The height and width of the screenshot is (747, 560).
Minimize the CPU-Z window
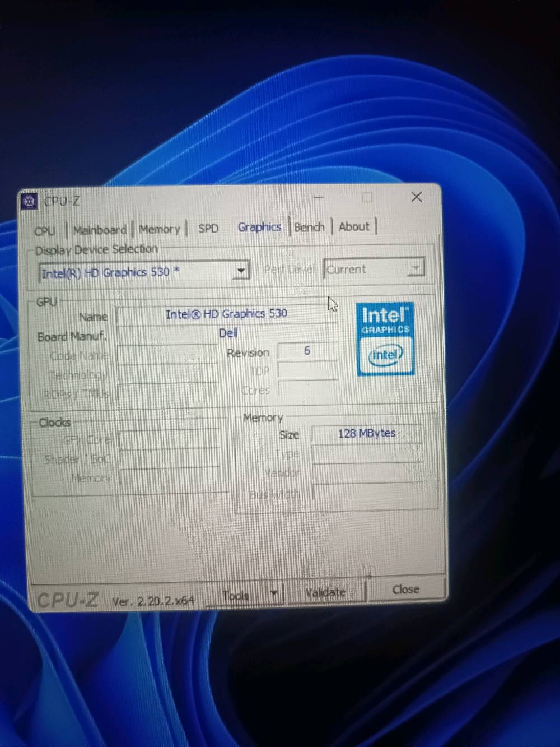pyautogui.click(x=318, y=197)
